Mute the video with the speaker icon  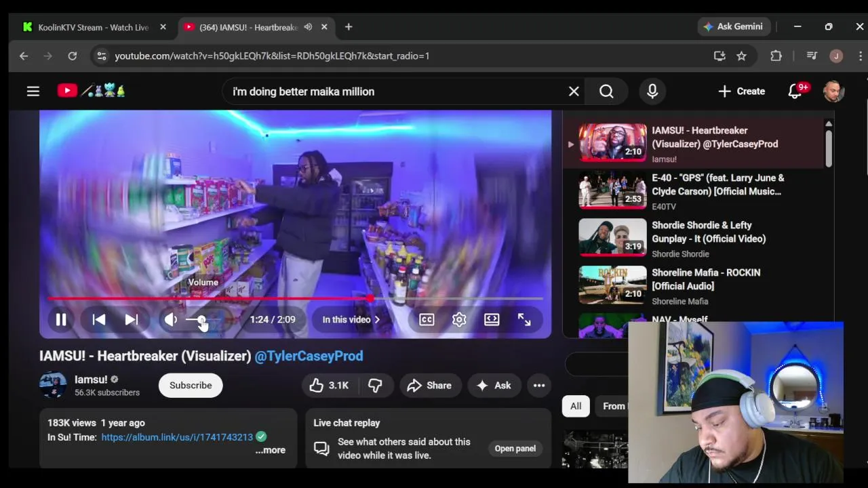pos(171,320)
